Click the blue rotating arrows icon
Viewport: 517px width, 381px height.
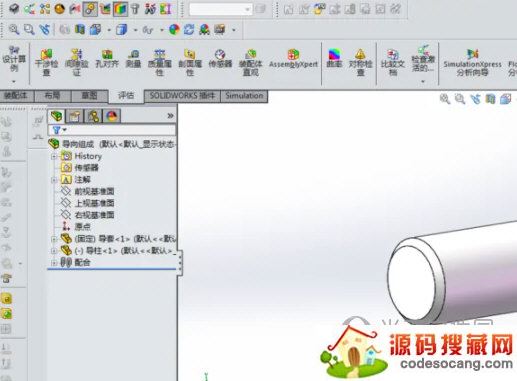coord(189,30)
